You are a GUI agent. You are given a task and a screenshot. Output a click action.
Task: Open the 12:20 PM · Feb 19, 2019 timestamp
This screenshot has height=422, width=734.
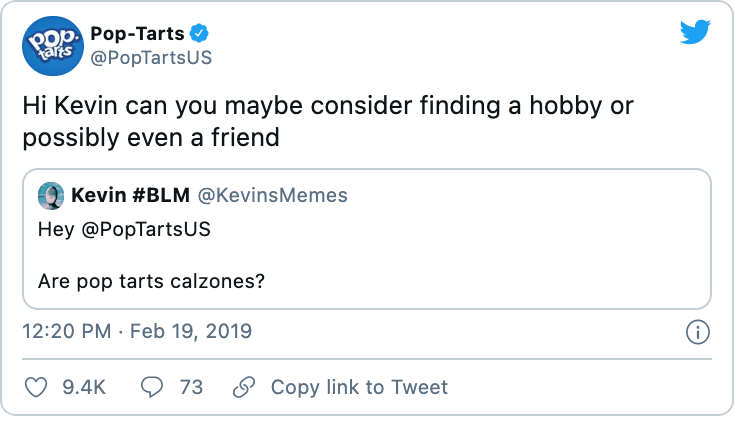point(137,330)
